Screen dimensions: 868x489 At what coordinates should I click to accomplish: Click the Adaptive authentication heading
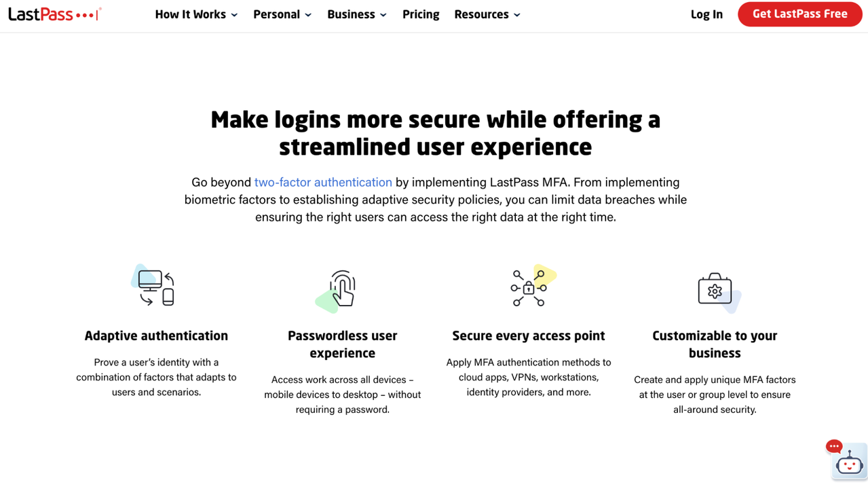coord(156,336)
